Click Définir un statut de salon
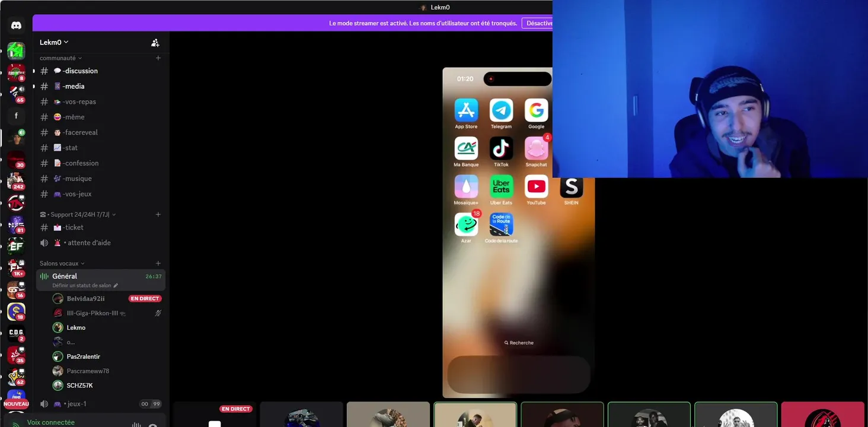The width and height of the screenshot is (868, 427). 82,285
